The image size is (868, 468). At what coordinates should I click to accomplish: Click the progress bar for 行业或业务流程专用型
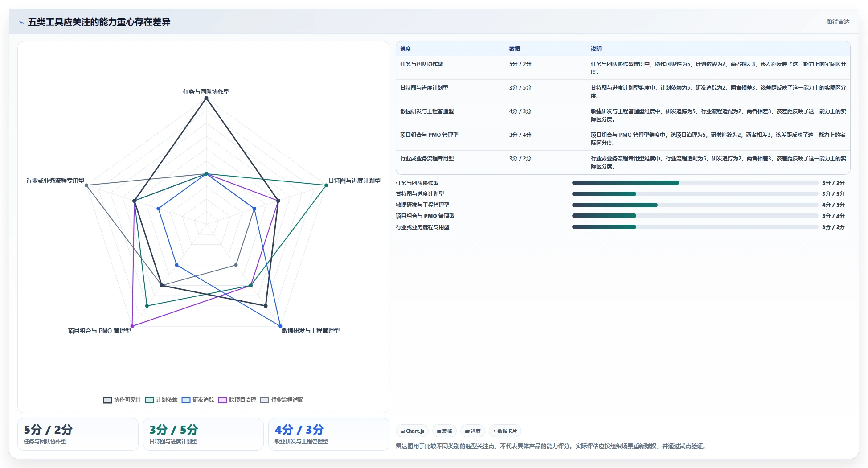pyautogui.click(x=695, y=227)
